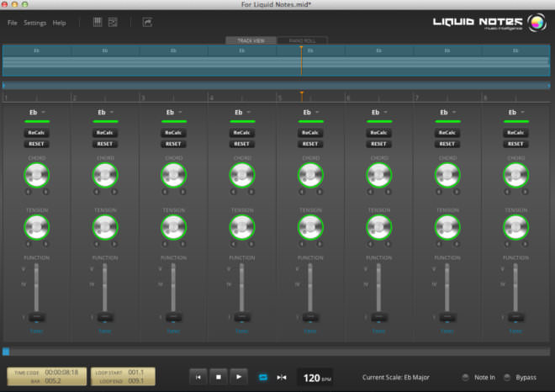Jump to start with the rewind button
The image size is (555, 392).
198,377
